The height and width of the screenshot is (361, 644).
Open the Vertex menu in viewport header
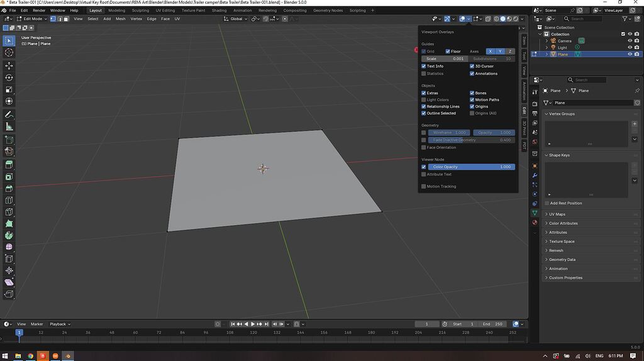136,19
